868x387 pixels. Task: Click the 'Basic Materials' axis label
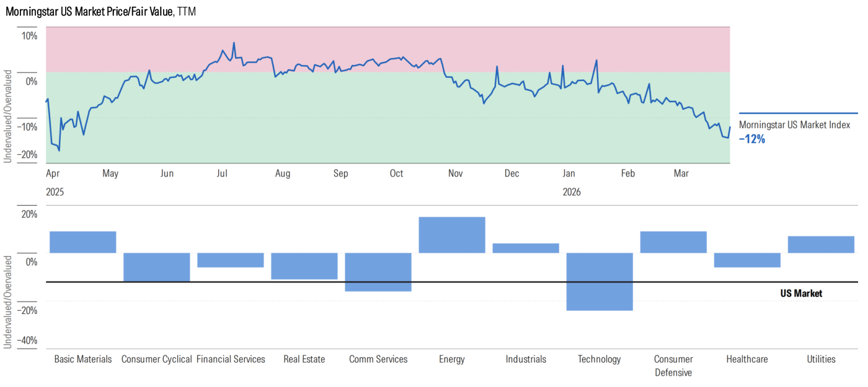click(x=83, y=359)
